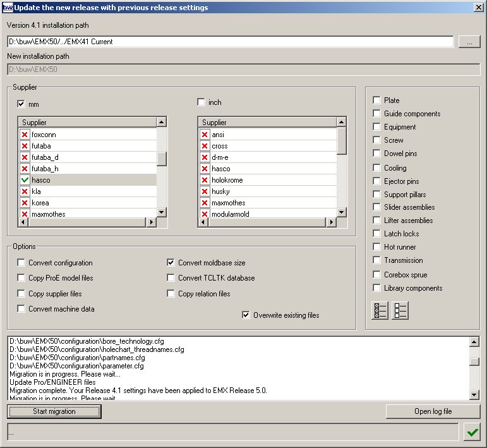Click the New installation path field
This screenshot has height=448, width=487.
click(244, 70)
